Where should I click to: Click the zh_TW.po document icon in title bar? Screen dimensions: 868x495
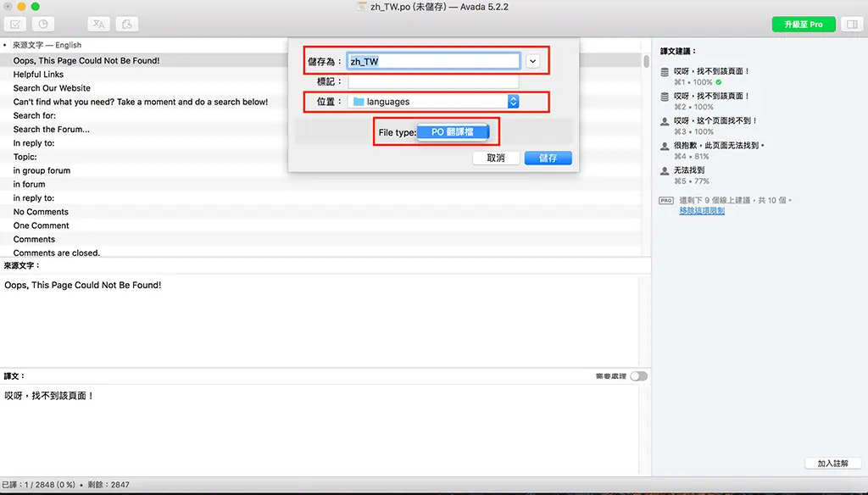(362, 7)
